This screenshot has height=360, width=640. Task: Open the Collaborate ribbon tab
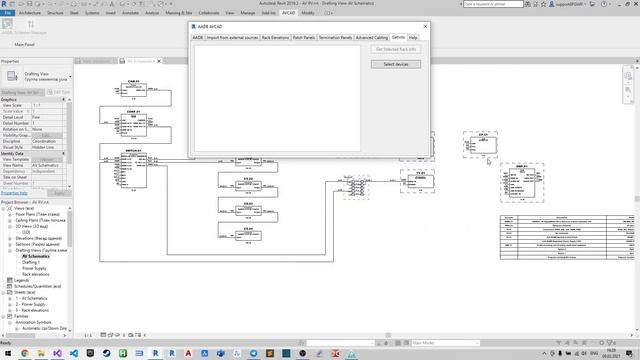209,13
